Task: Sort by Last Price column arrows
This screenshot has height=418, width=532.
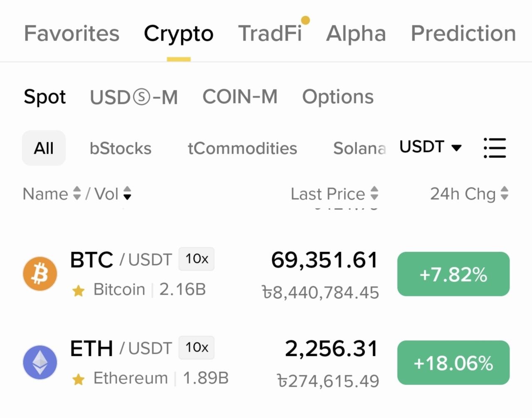Action: (x=374, y=193)
